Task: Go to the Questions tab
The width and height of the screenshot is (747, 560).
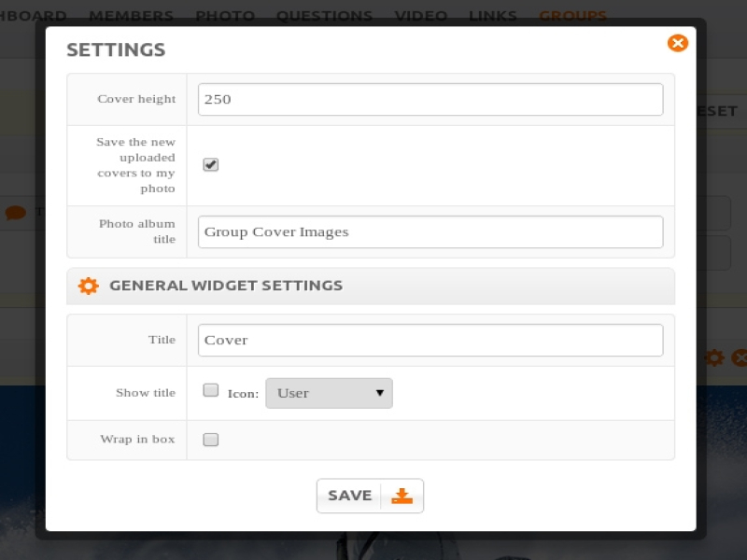Action: coord(324,16)
